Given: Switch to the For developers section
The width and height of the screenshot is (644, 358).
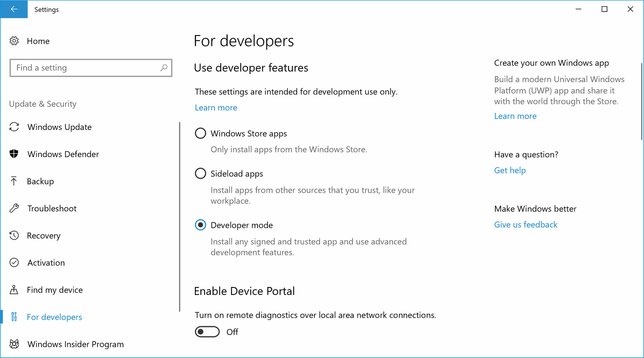Looking at the screenshot, I should [54, 317].
